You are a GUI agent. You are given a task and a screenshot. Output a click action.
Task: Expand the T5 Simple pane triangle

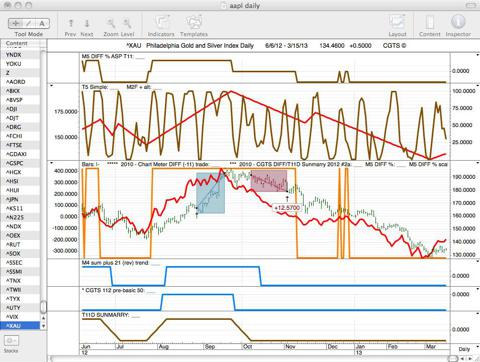coord(52,86)
